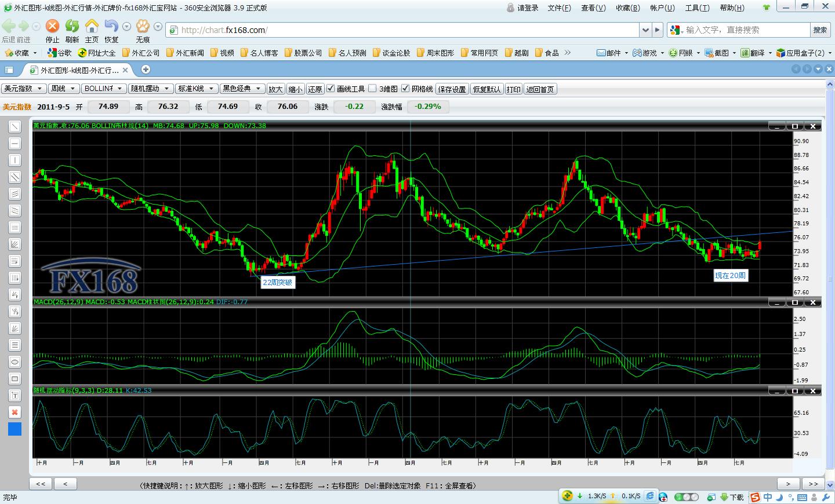Activate the text annotation tool

click(15, 396)
